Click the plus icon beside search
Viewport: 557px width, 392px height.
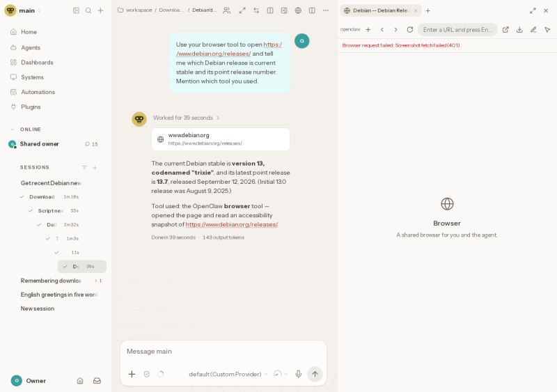(100, 10)
